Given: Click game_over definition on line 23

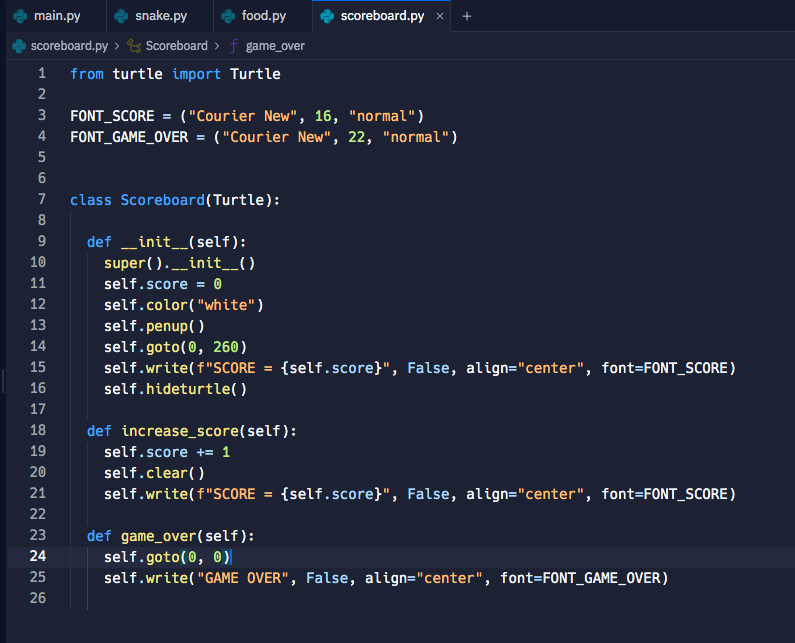Looking at the screenshot, I should click(158, 537).
